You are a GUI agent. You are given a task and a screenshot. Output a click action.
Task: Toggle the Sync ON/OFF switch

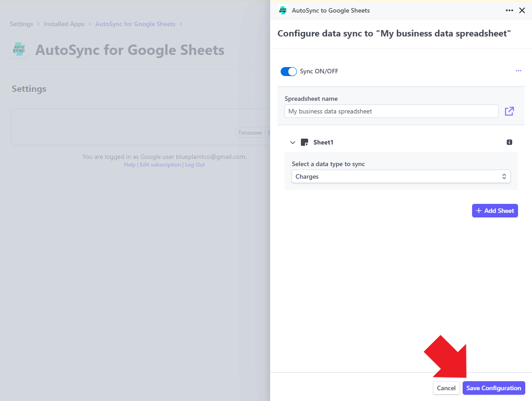[288, 72]
